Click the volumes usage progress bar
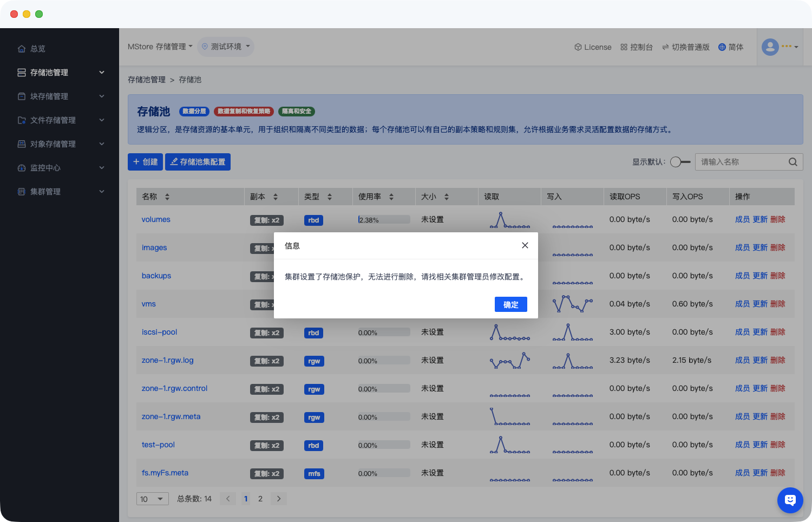 [x=384, y=220]
